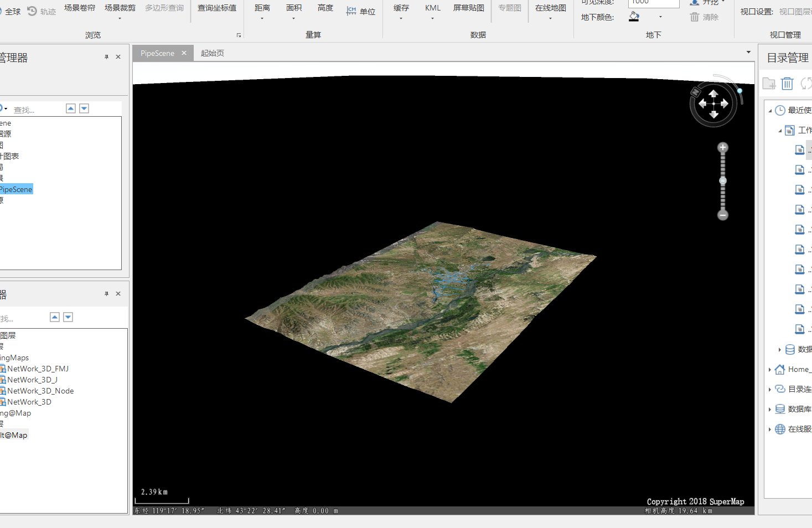This screenshot has width=812, height=528.
Task: Close the workspace manager panel
Action: tap(118, 57)
